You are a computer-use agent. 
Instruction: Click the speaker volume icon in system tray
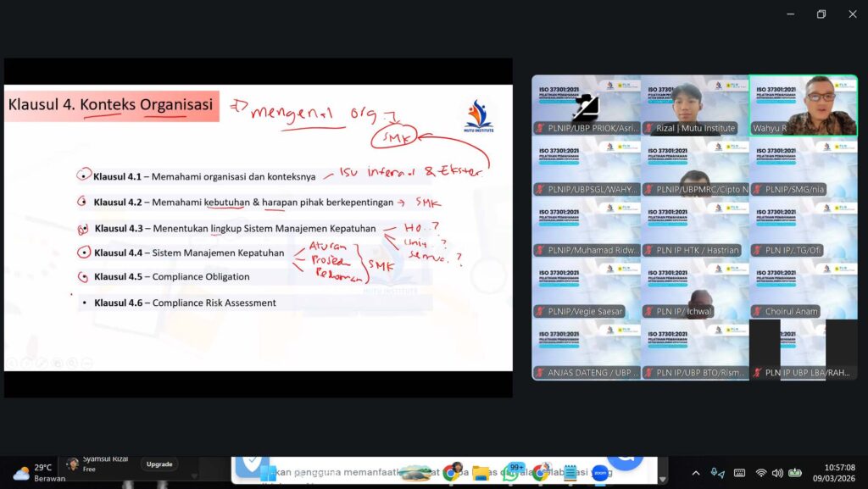[777, 473]
